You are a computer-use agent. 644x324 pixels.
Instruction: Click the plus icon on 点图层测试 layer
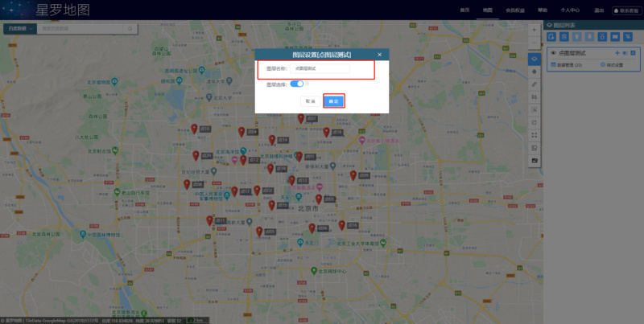(617, 53)
